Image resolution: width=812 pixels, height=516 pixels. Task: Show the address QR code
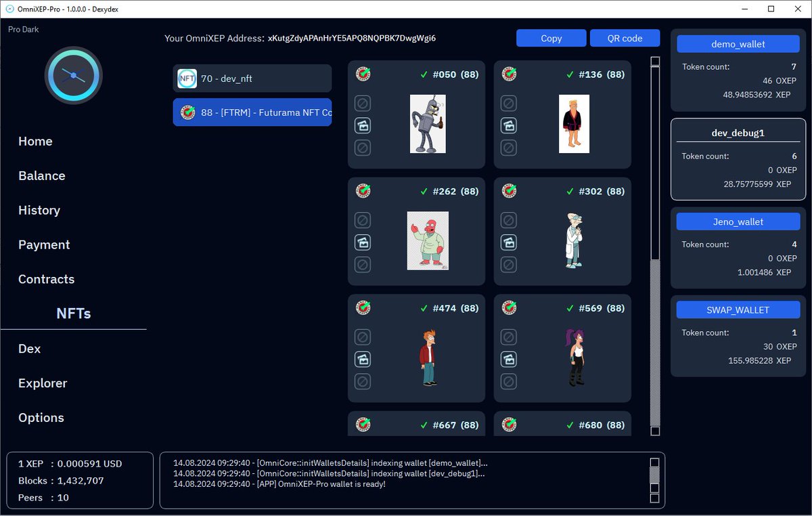point(625,38)
